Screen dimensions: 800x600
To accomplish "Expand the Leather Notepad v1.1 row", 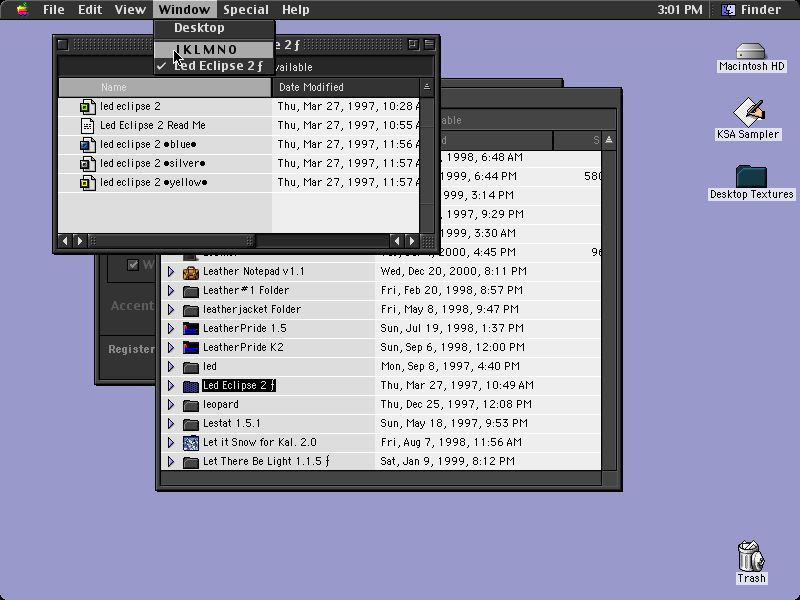I will [x=171, y=272].
